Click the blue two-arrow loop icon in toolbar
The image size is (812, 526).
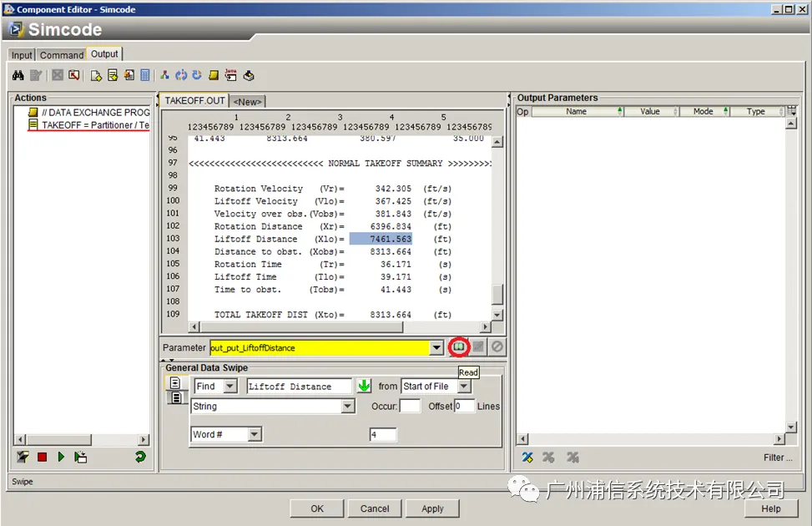pos(181,76)
